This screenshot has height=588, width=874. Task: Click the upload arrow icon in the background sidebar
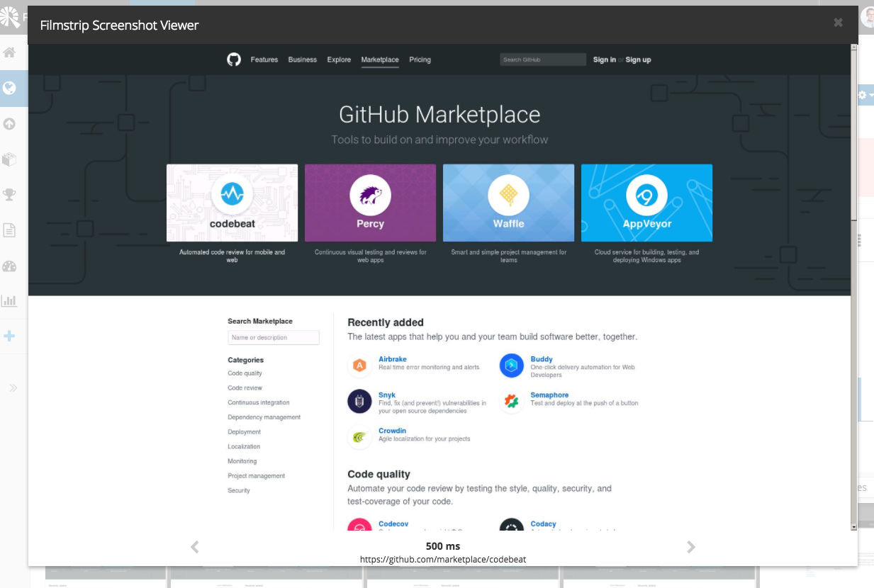(9, 124)
